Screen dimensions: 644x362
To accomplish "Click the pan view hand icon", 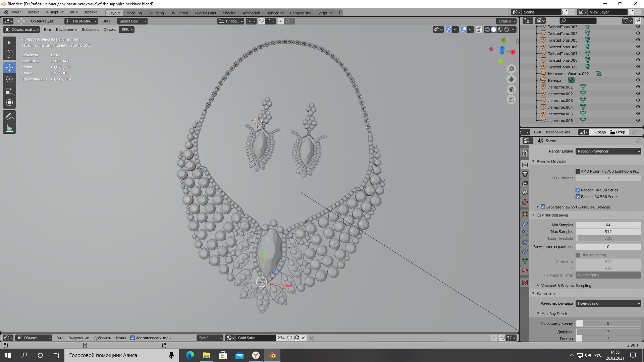I will point(511,79).
